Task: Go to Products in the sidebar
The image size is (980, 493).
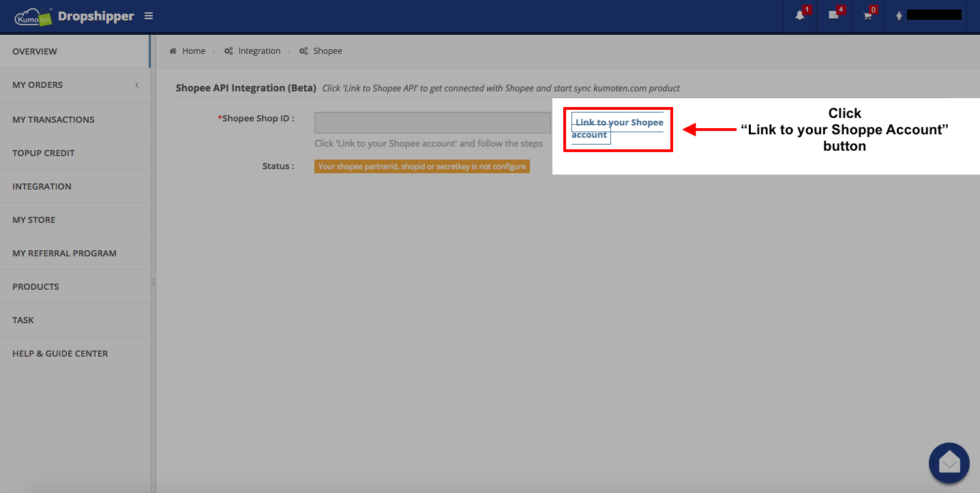Action: [x=75, y=286]
